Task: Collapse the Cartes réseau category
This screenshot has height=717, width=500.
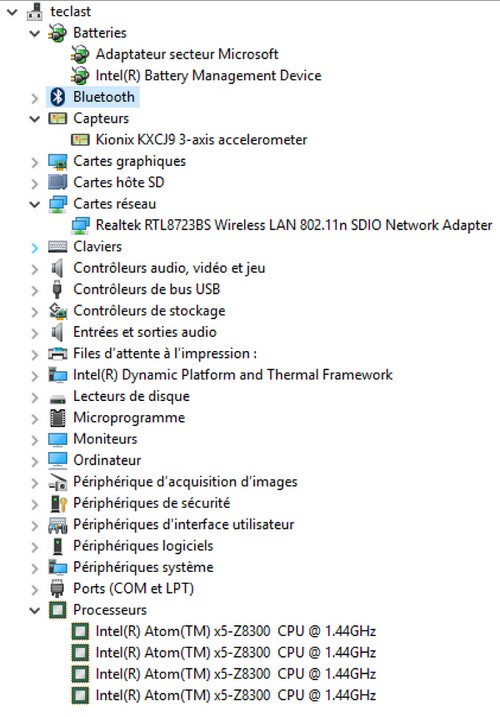Action: pos(35,204)
